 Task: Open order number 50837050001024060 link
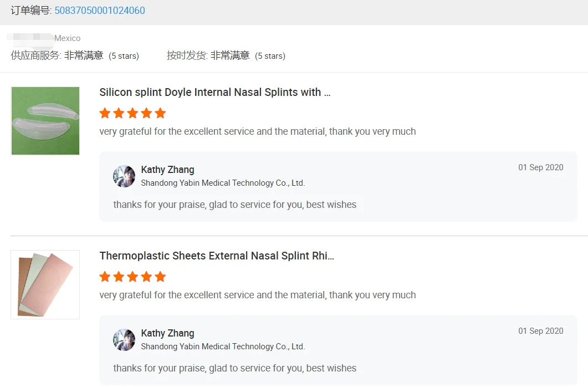[x=100, y=11]
